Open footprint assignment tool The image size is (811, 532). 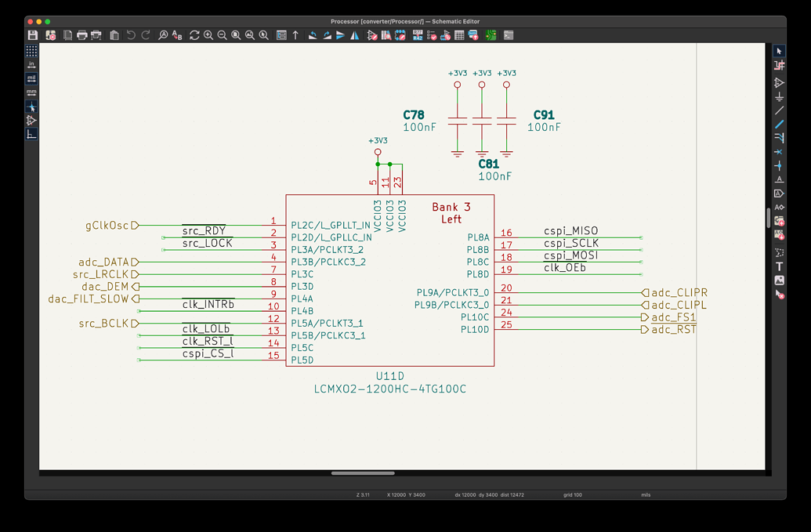pyautogui.click(x=445, y=35)
